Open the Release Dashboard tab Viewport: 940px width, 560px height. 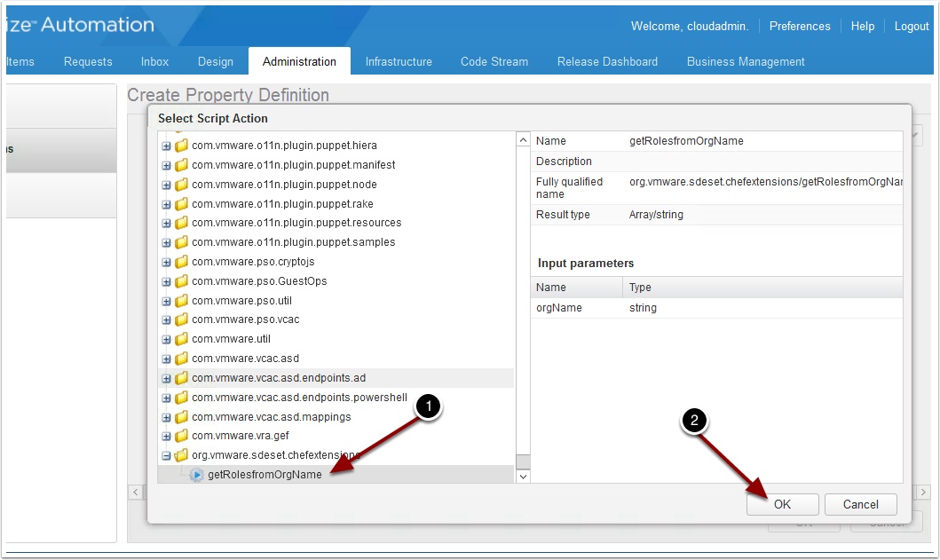coord(607,62)
